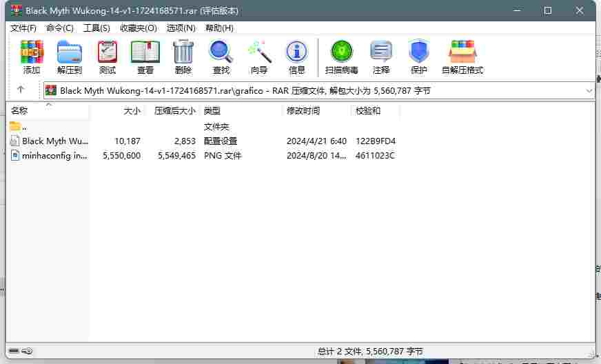
Task: Sort by Type (类型) column header
Action: coord(241,111)
